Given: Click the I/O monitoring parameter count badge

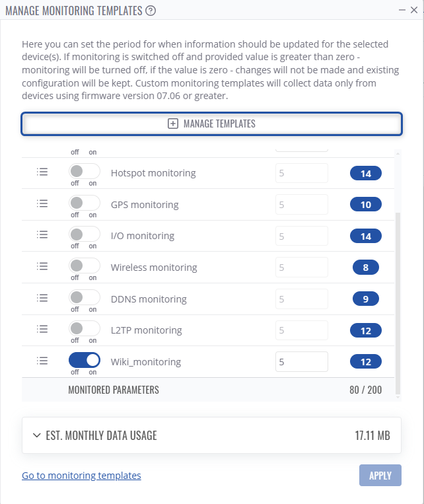Looking at the screenshot, I should tap(365, 236).
